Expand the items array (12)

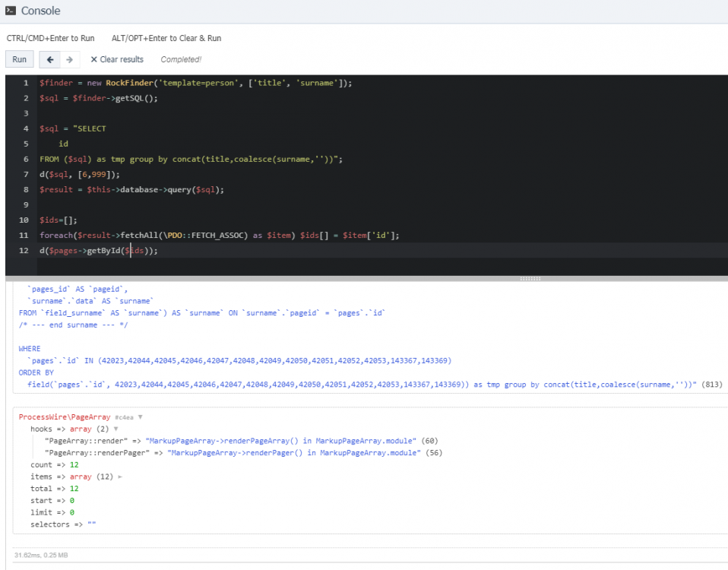[x=119, y=477]
